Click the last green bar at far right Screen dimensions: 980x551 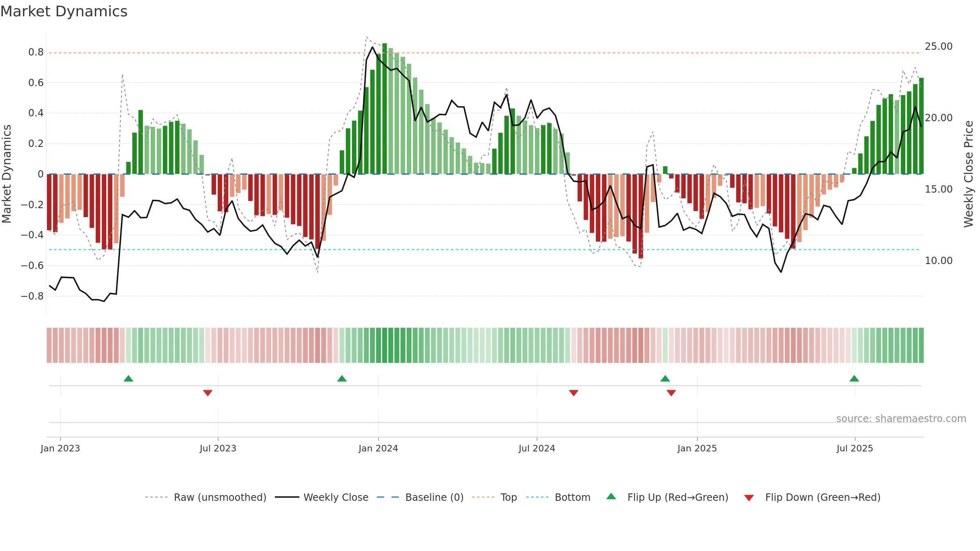(921, 126)
